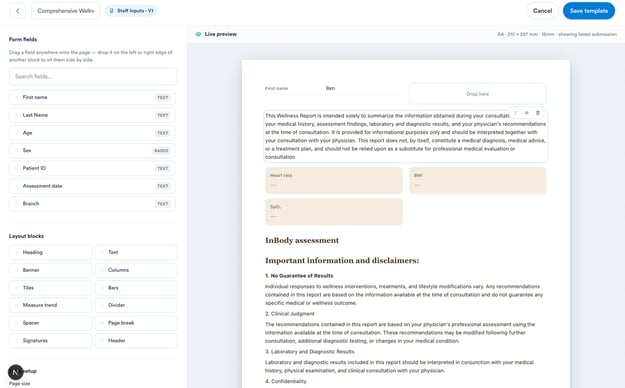625x388 pixels.
Task: Add a Spacer layout block
Action: pyautogui.click(x=50, y=323)
